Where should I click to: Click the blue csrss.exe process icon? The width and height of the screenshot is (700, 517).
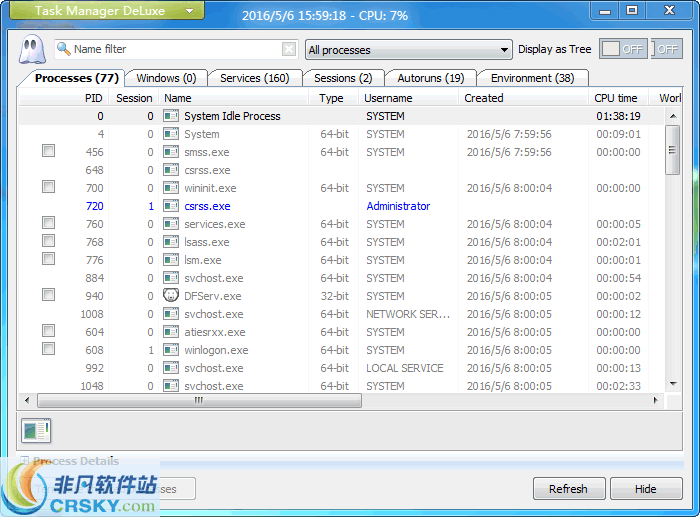click(171, 206)
